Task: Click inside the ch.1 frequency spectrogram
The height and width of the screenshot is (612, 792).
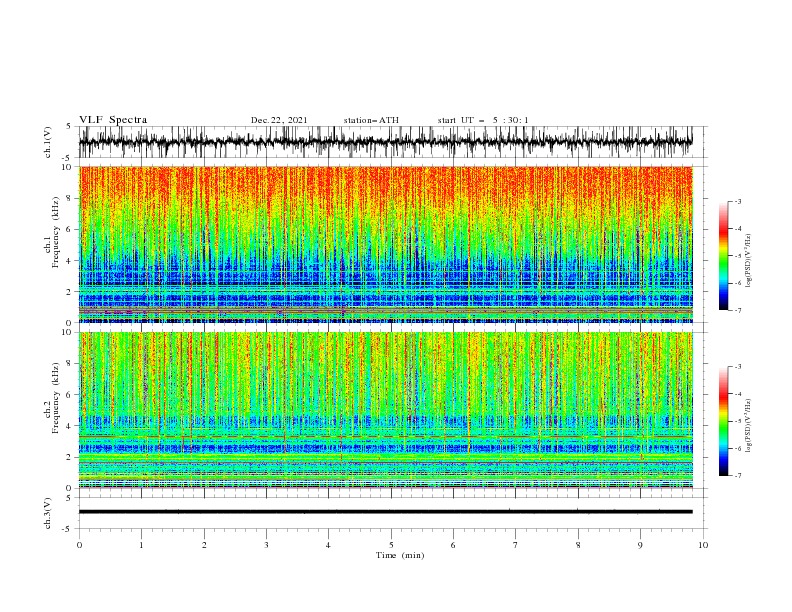Action: (x=386, y=244)
